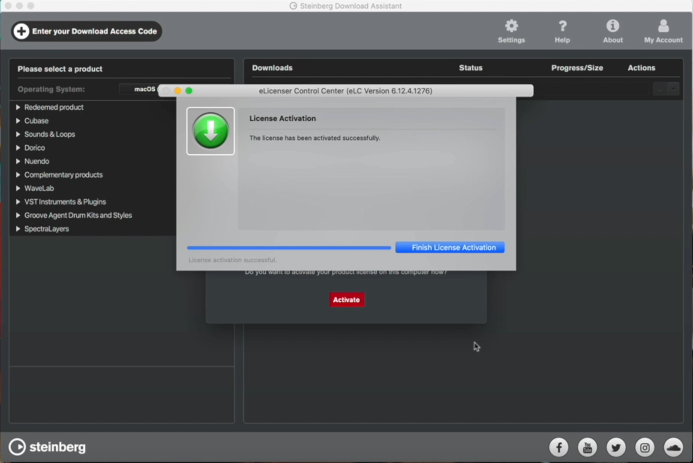Select the Nuendo label in product tree

[37, 162]
